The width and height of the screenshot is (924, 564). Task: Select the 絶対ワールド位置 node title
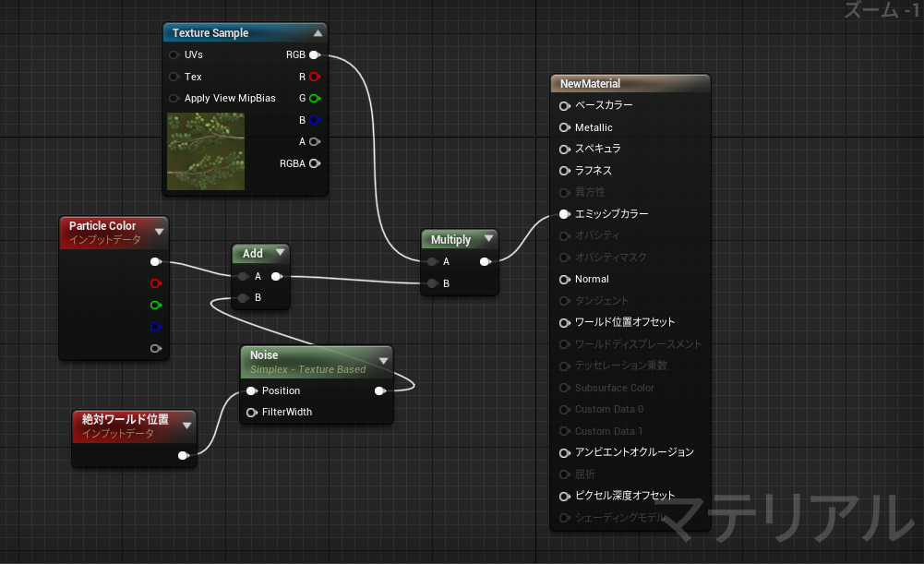click(126, 419)
